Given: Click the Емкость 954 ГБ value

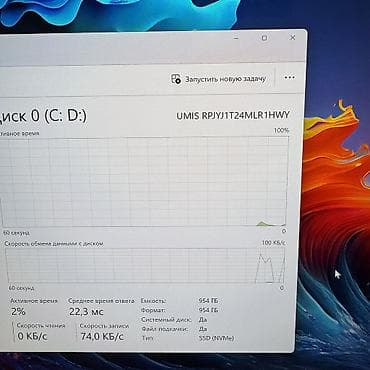Looking at the screenshot, I should pyautogui.click(x=208, y=301).
